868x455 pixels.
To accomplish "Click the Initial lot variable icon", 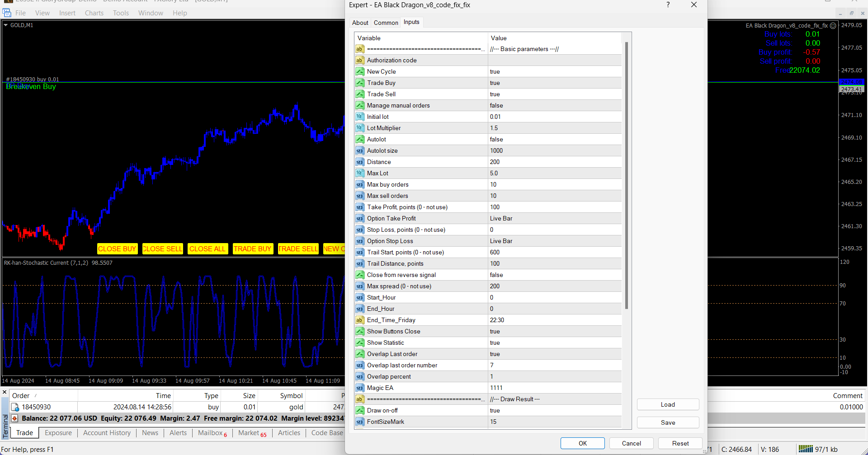I will (x=360, y=117).
